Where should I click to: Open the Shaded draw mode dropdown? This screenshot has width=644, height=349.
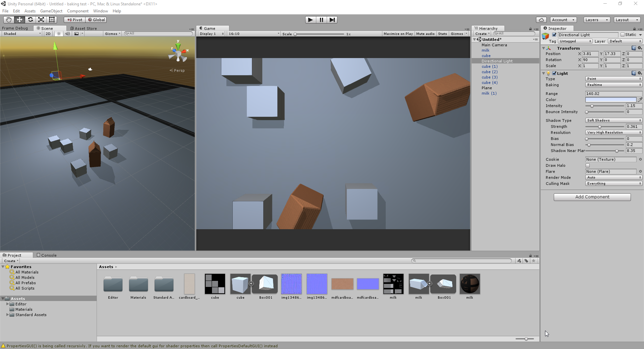(22, 34)
